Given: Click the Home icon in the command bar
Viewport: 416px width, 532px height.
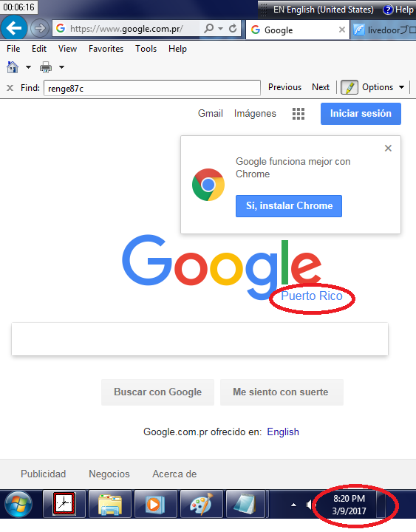Looking at the screenshot, I should click(13, 67).
